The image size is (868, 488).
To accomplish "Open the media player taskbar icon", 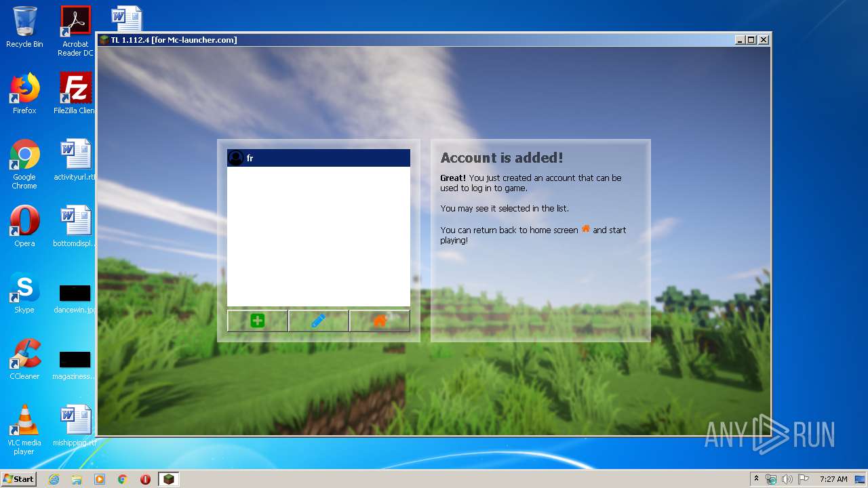I will 100,479.
